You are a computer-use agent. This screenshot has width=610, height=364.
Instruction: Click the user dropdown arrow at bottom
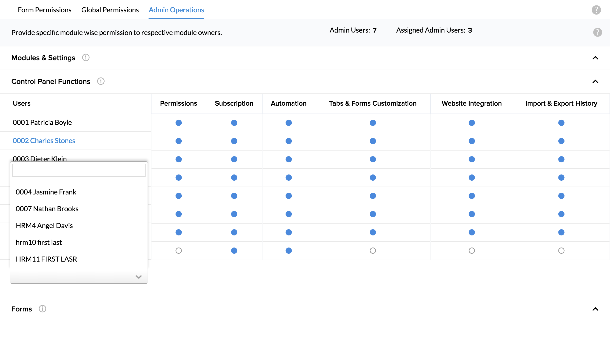138,277
